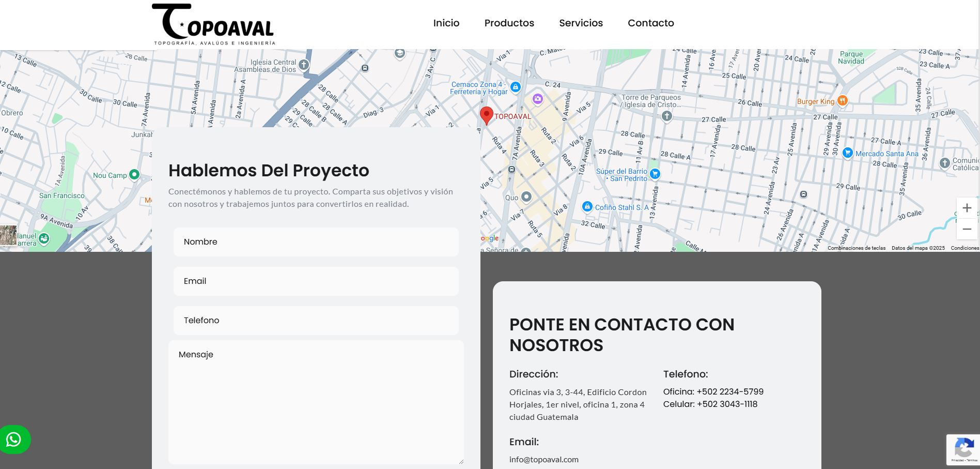
Task: Zoom out on the map
Action: [x=967, y=229]
